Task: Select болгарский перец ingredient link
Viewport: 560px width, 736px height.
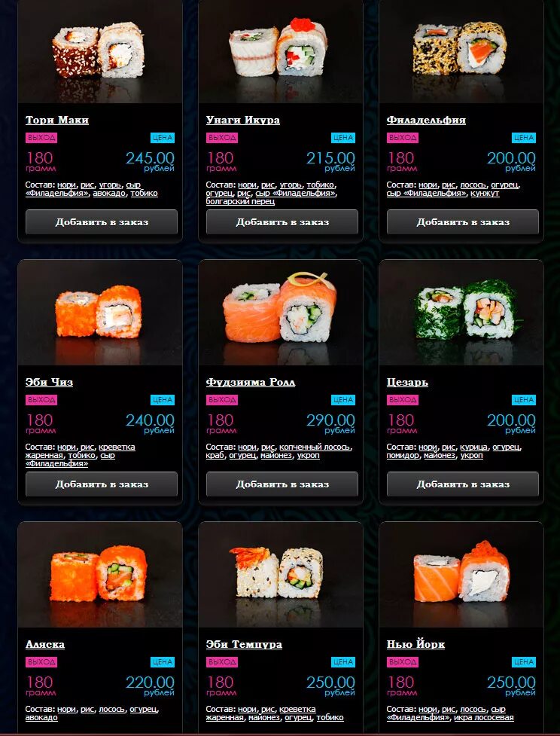Action: 240,202
